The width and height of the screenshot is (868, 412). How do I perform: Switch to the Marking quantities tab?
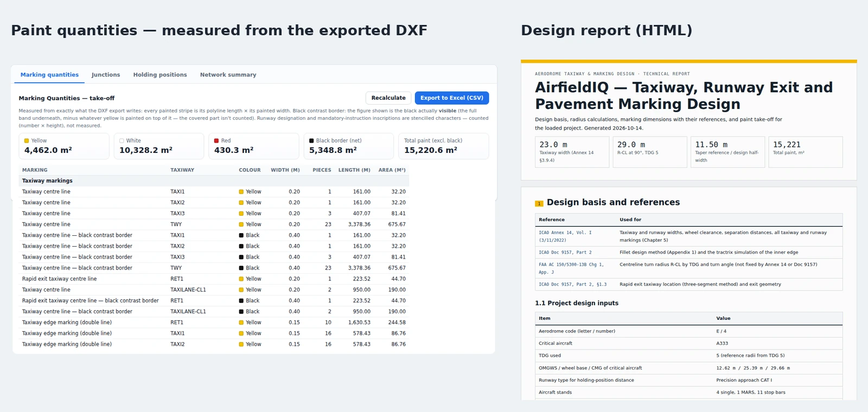(49, 75)
